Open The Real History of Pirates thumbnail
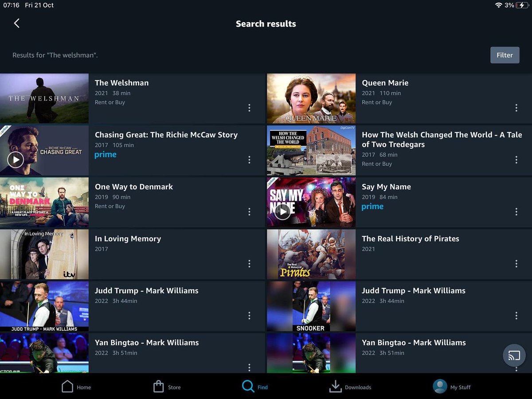The image size is (532, 399). pyautogui.click(x=311, y=254)
